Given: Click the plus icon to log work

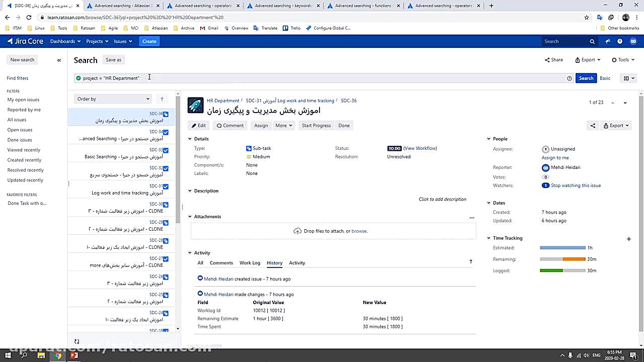Looking at the screenshot, I should click(628, 239).
